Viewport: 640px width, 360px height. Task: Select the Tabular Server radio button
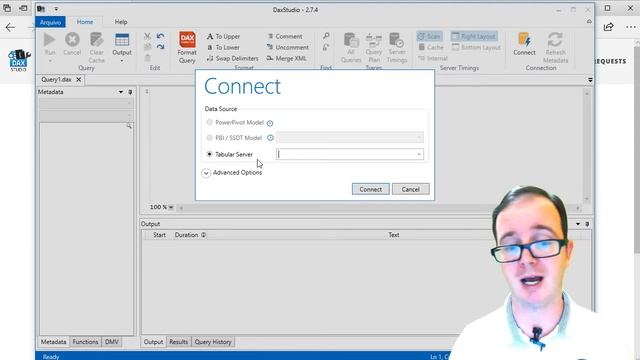[x=209, y=154]
